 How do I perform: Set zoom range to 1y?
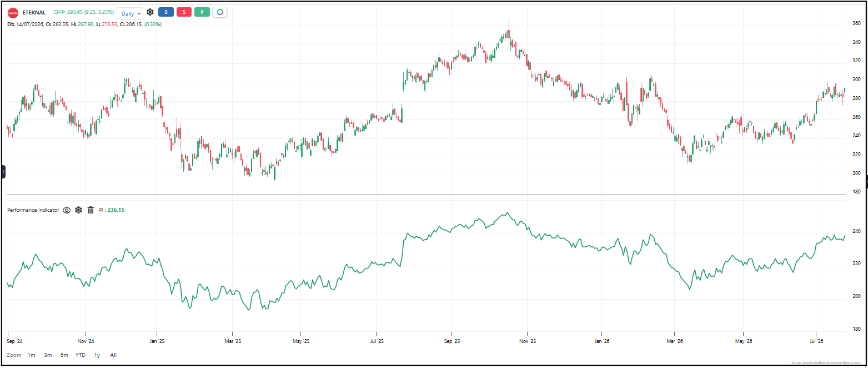tap(97, 355)
